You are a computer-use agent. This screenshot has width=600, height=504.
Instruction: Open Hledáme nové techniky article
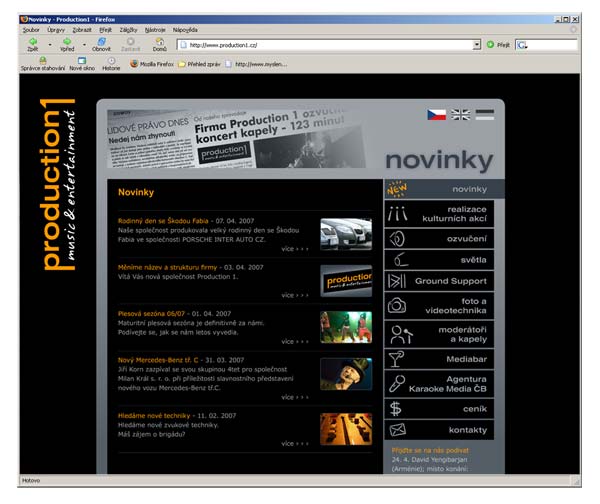click(154, 416)
